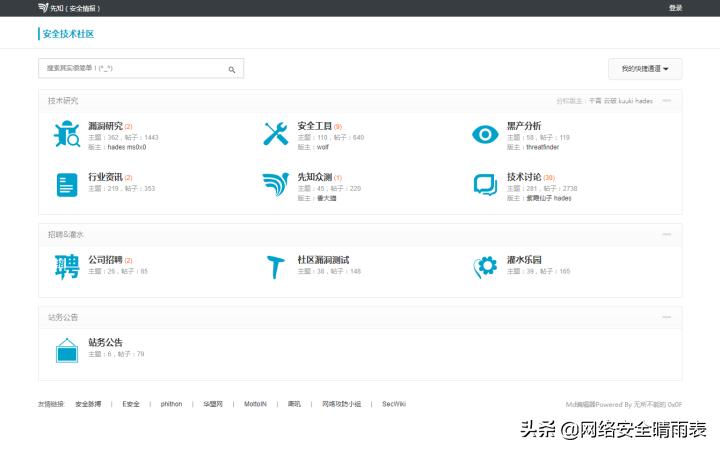Click the chat bubbles icon for 技术讨论
This screenshot has height=452, width=720.
(x=485, y=185)
